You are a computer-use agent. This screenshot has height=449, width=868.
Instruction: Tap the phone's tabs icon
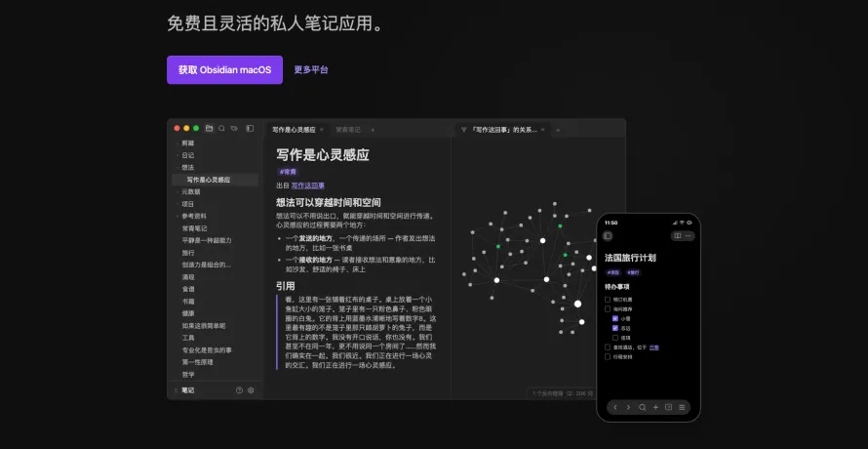point(668,407)
